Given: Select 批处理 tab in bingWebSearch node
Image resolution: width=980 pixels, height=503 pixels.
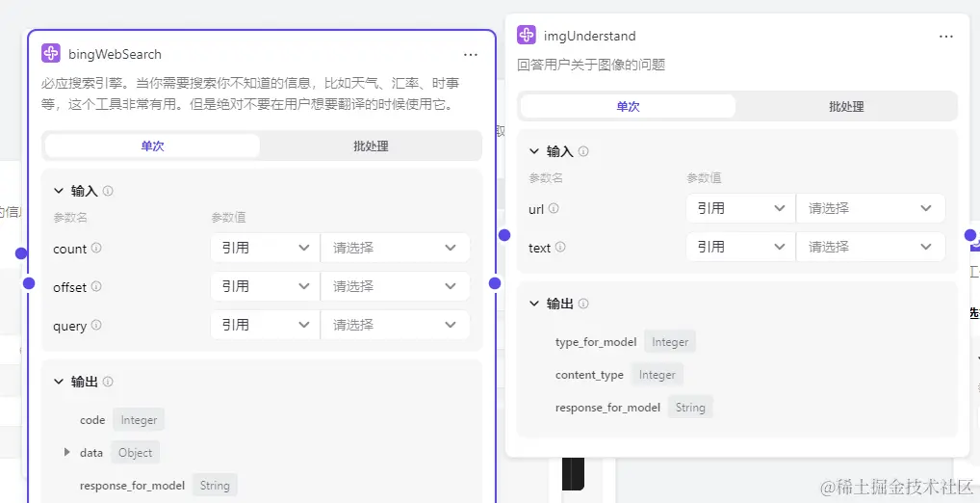Looking at the screenshot, I should coord(371,146).
